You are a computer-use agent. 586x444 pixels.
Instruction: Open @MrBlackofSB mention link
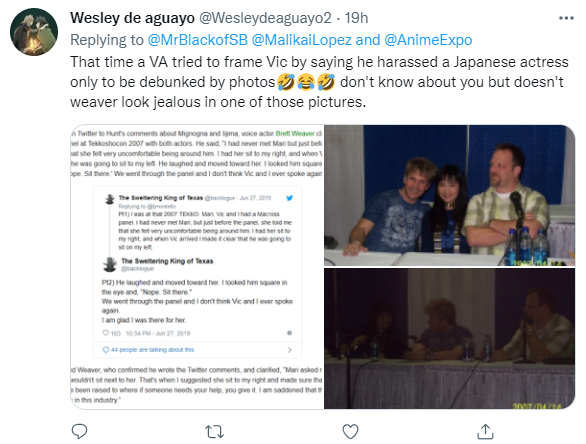pos(198,40)
